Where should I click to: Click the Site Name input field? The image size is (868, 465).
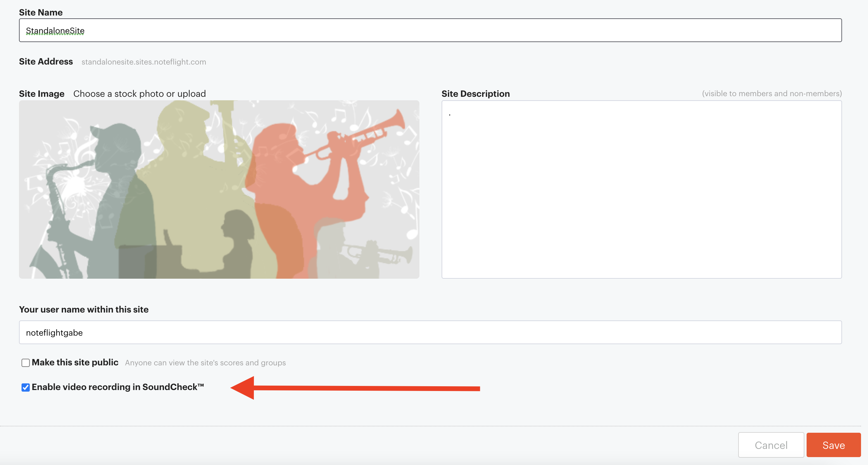430,30
